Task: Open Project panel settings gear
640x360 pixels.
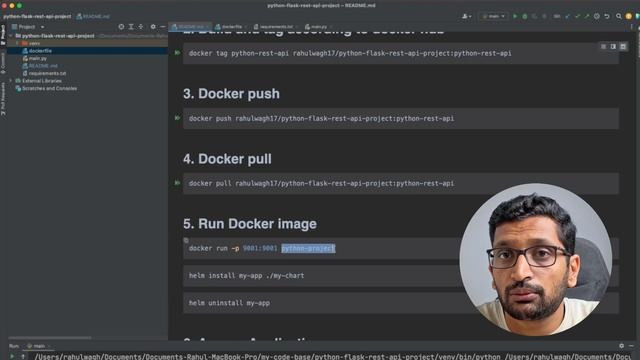Action: 153,27
